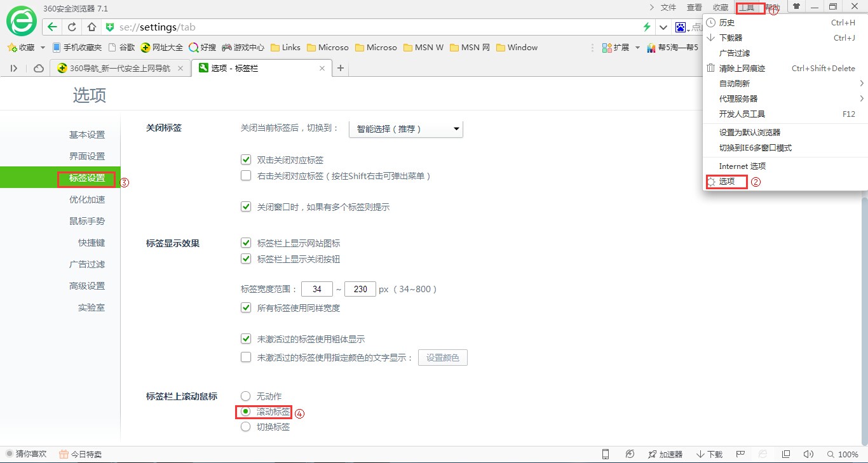
Task: Open the 手机收藏夹 bookmark
Action: [x=77, y=48]
